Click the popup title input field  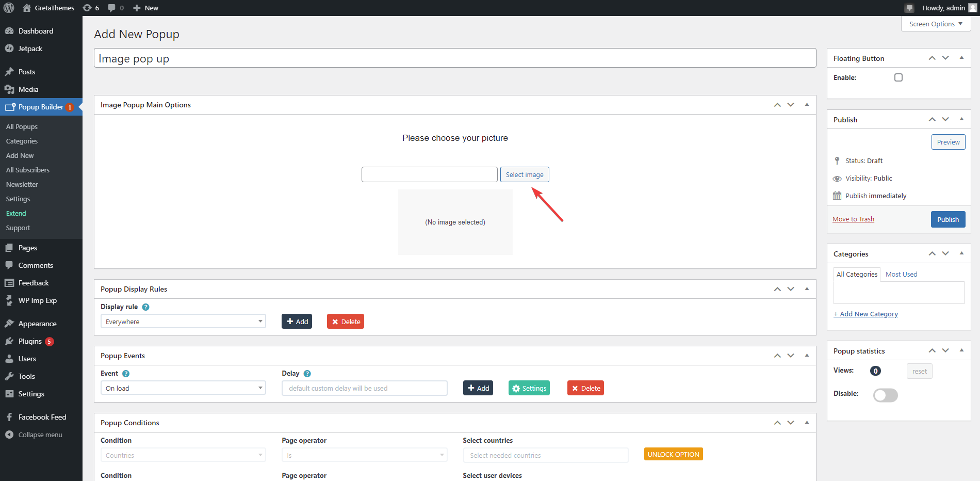point(455,58)
